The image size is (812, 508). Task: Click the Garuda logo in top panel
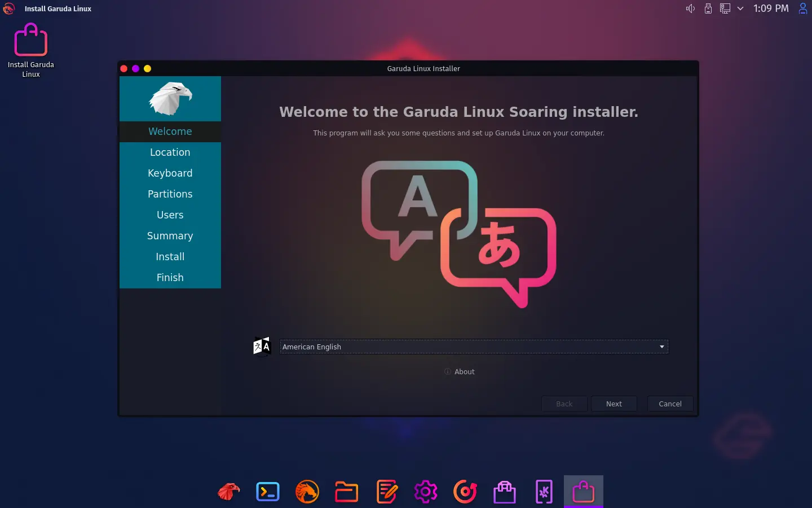pyautogui.click(x=8, y=8)
